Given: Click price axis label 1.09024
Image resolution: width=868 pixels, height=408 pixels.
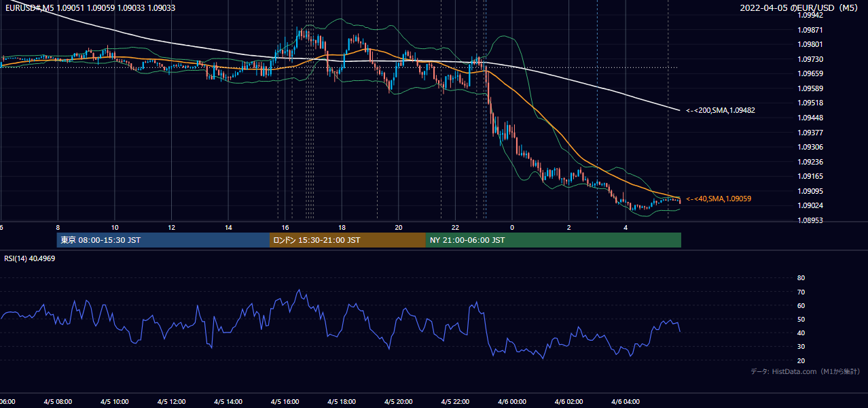Looking at the screenshot, I should (x=810, y=205).
